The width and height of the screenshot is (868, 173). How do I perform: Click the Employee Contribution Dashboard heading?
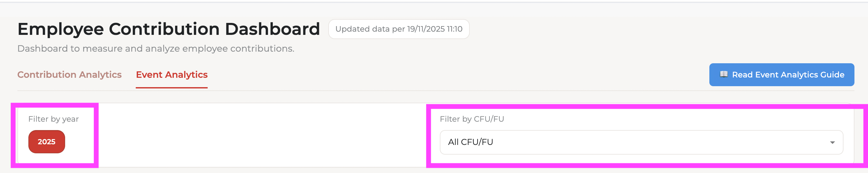tap(169, 29)
